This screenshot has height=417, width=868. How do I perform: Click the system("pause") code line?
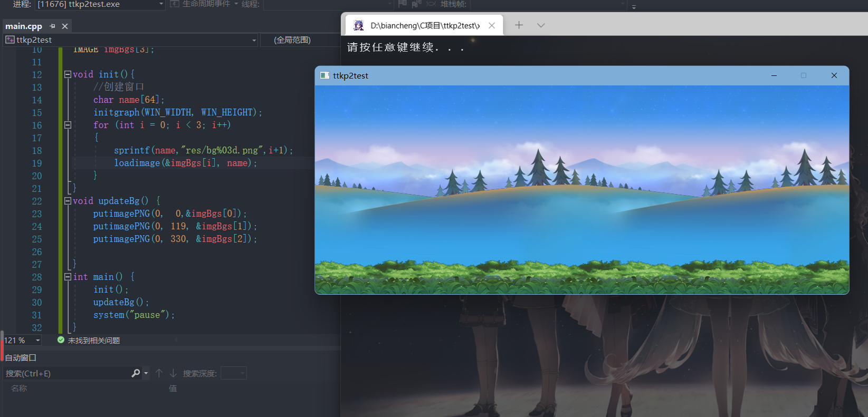tap(134, 315)
